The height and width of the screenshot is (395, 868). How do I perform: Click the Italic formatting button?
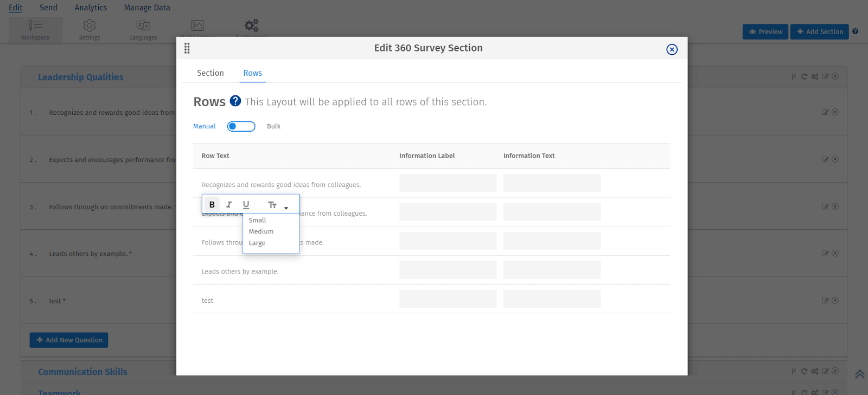[x=229, y=205]
